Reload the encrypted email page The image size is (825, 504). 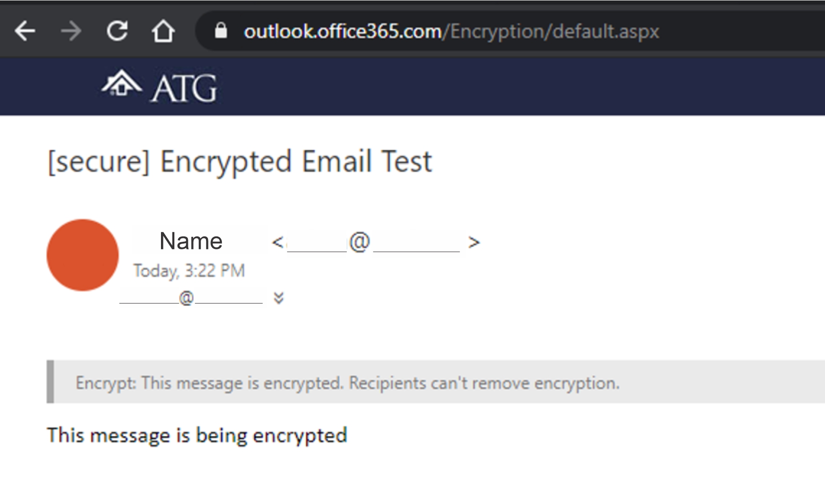coord(117,32)
